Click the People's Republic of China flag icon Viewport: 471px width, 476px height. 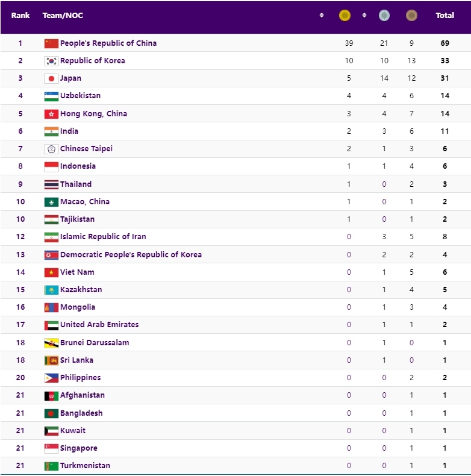(x=51, y=43)
